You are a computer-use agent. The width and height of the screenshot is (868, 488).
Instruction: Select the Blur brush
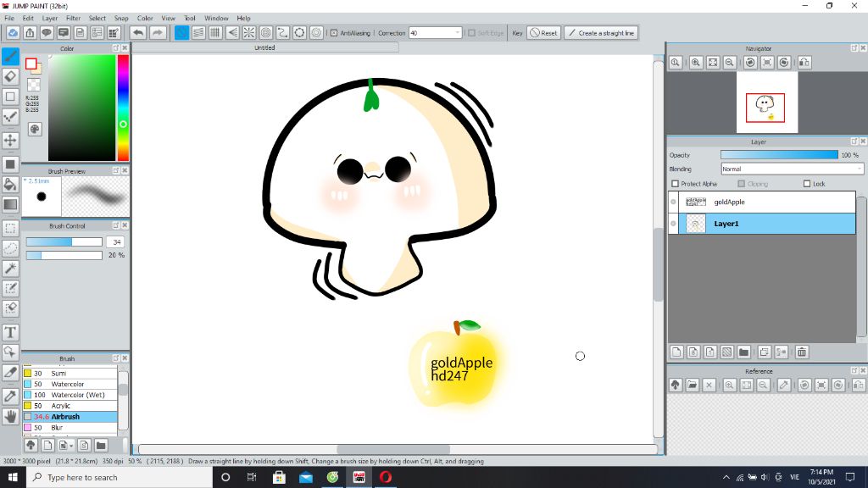pyautogui.click(x=70, y=428)
